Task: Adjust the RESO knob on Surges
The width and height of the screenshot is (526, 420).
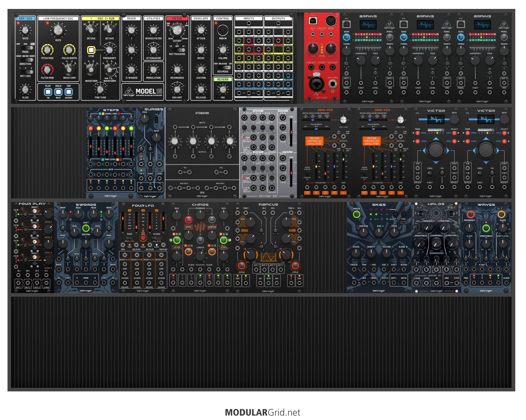Action: (x=156, y=138)
